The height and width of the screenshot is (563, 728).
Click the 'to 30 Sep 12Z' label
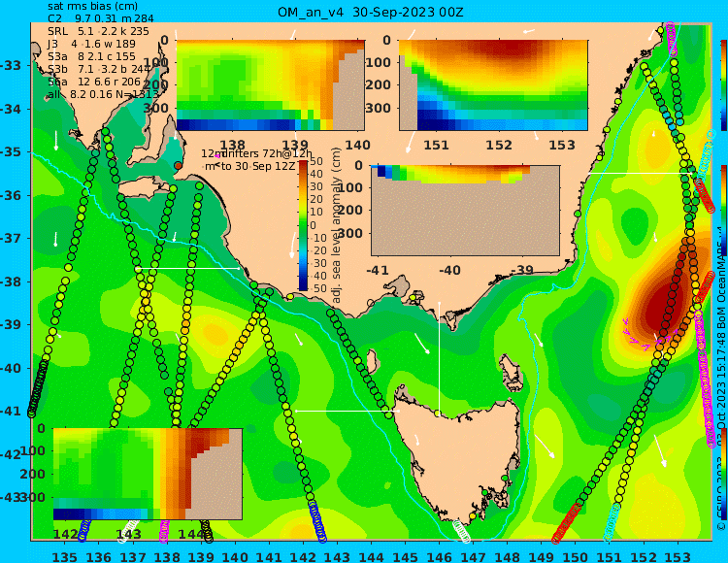coord(258,166)
